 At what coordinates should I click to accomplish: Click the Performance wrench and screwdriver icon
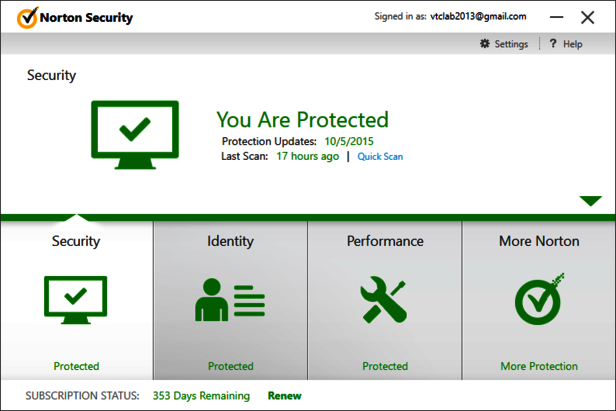coord(384,300)
